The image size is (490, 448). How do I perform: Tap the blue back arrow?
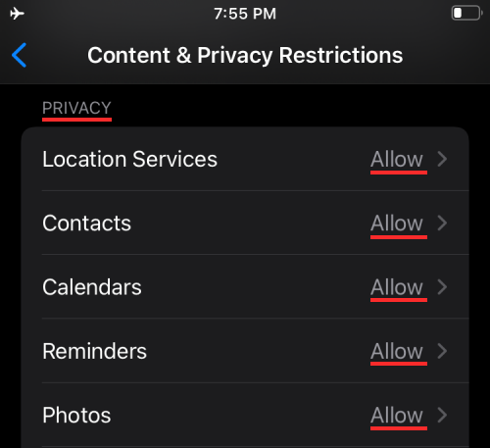[19, 55]
